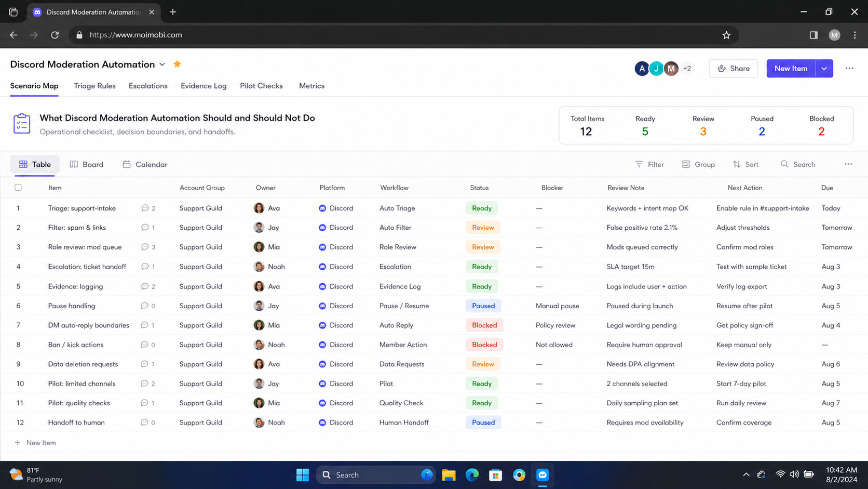868x489 pixels.
Task: Open Sort options
Action: (745, 164)
